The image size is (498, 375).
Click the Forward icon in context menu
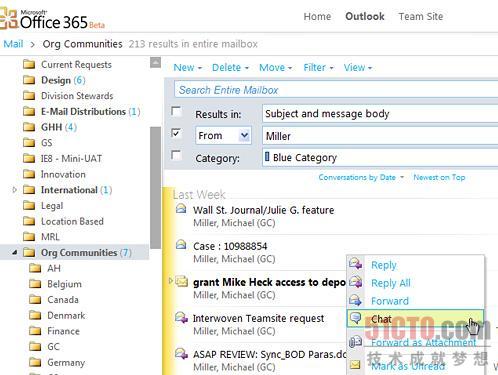point(356,300)
